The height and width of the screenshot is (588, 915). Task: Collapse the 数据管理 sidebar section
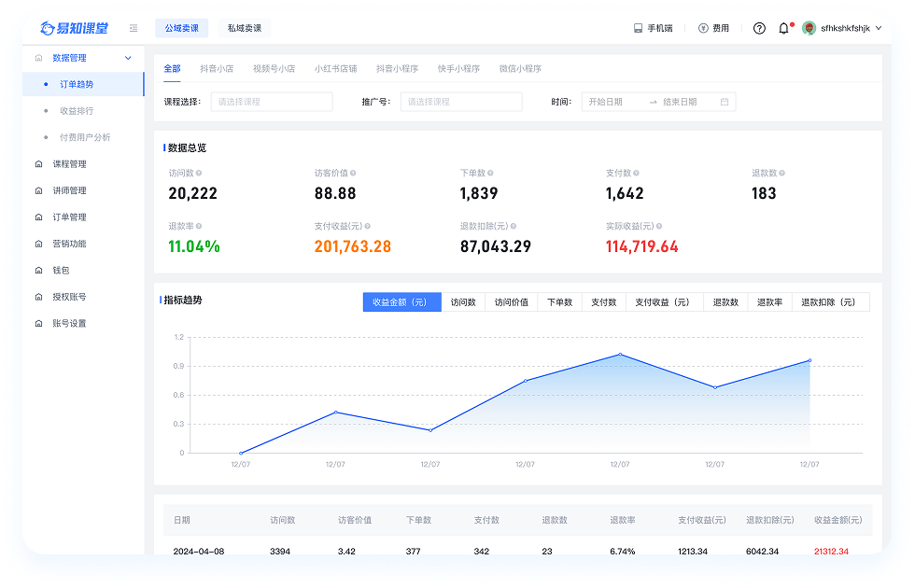tap(128, 58)
